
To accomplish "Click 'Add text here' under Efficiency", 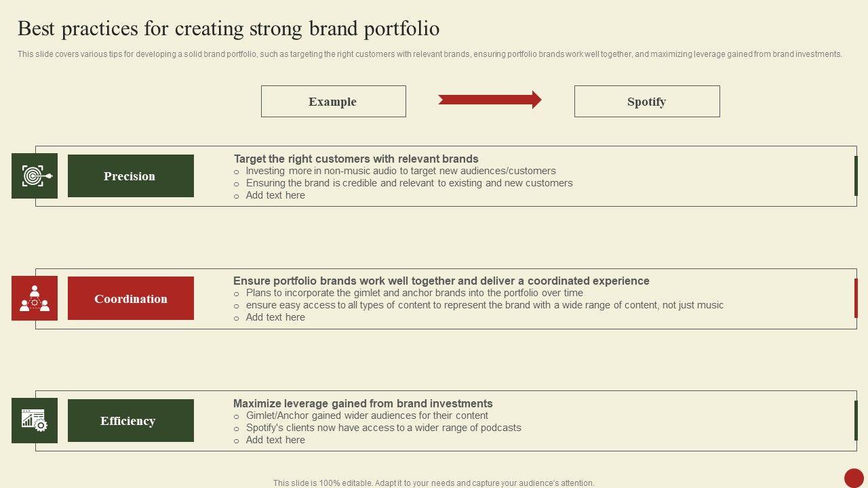I will click(x=275, y=440).
